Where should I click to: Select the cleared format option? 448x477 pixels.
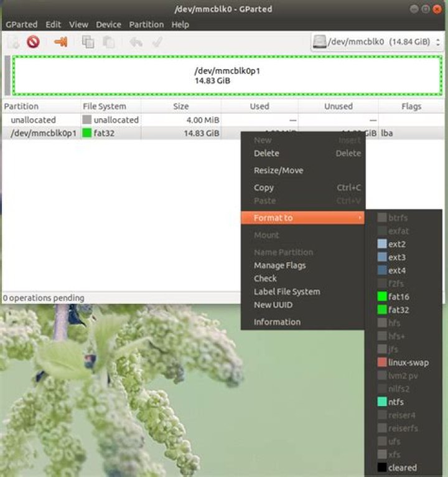click(x=404, y=468)
